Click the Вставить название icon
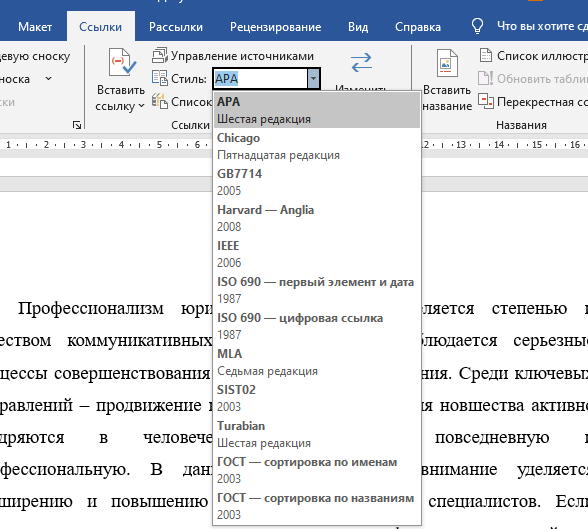Screen dimensions: 588x529 point(447,63)
